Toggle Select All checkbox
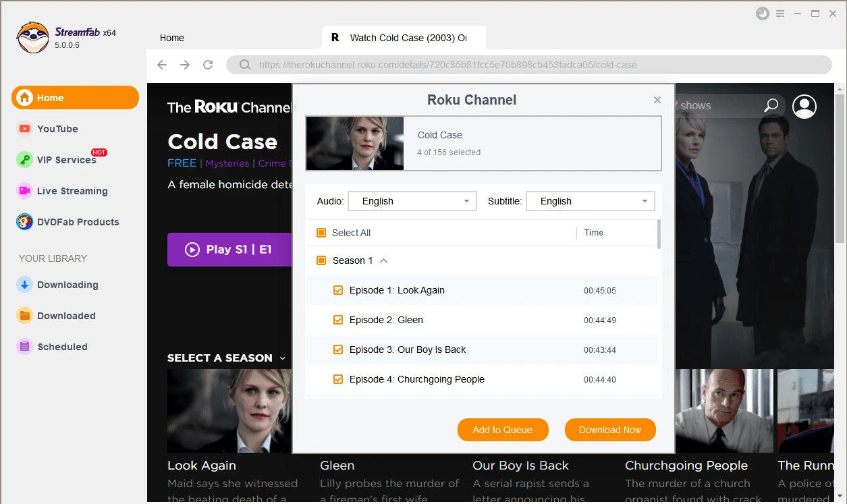The image size is (847, 504). 321,233
